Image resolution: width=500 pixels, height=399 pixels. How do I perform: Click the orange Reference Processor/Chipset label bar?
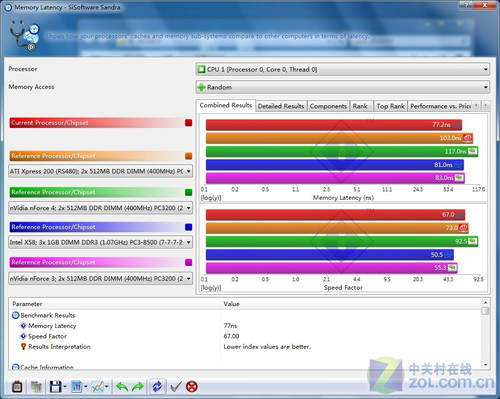96,156
